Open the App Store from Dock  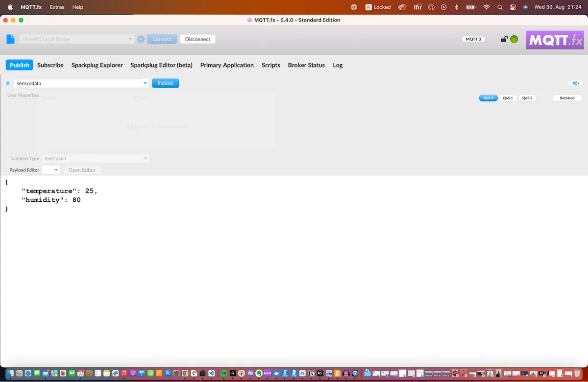(168, 373)
